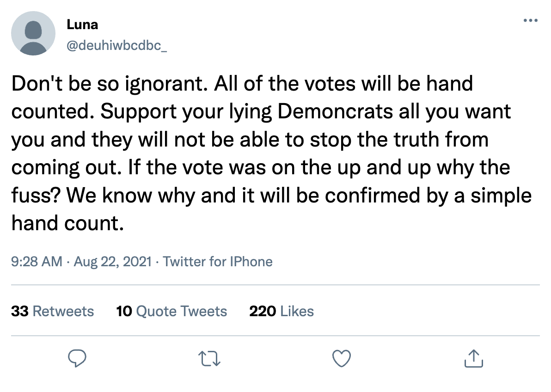The height and width of the screenshot is (392, 551).
Task: Click the Aug 22, 2021 date
Action: click(112, 262)
